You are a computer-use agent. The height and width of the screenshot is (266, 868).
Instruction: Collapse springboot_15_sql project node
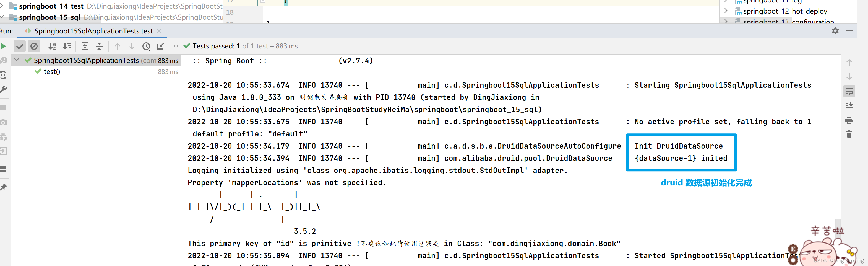(x=2, y=16)
